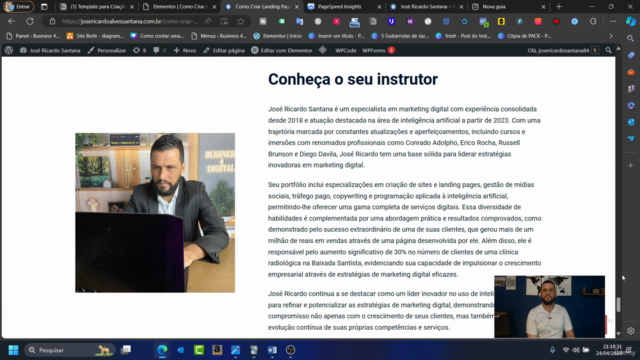Switch to PageSpeed Insights tab
This screenshot has height=360, width=640.
(344, 7)
